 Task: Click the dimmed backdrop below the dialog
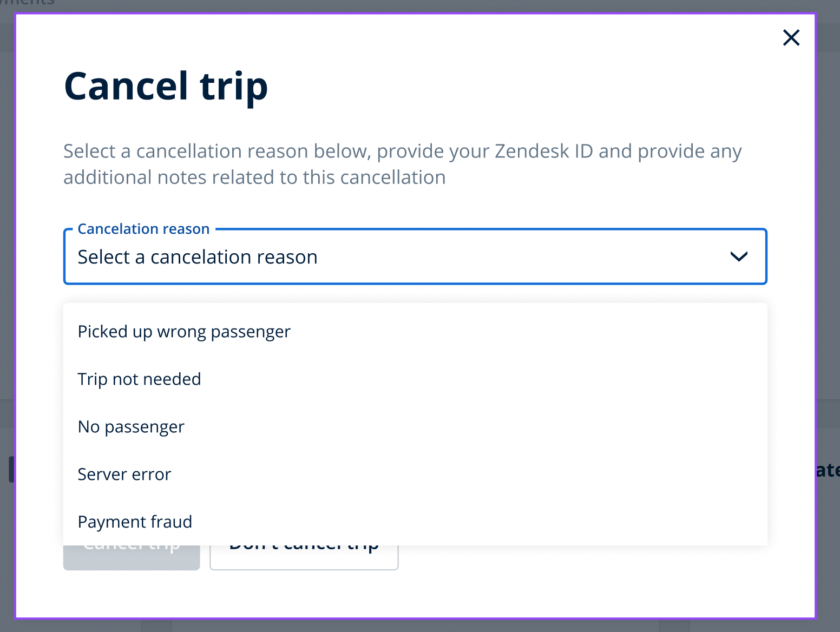[379, 626]
